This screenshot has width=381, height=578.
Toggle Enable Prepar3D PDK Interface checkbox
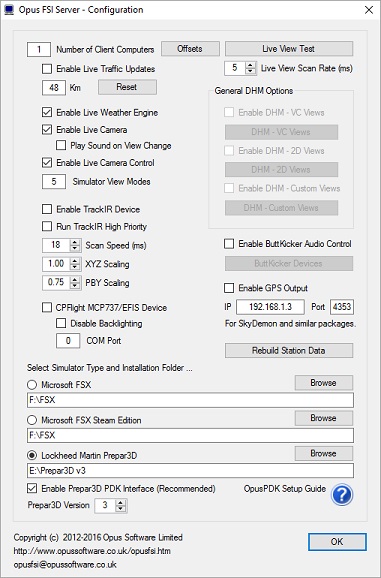click(x=32, y=488)
